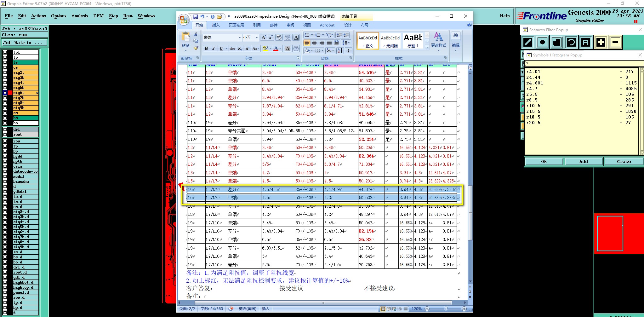Expand highlight color dropdown arrow
Image resolution: width=644 pixels, height=317 pixels.
point(270,49)
